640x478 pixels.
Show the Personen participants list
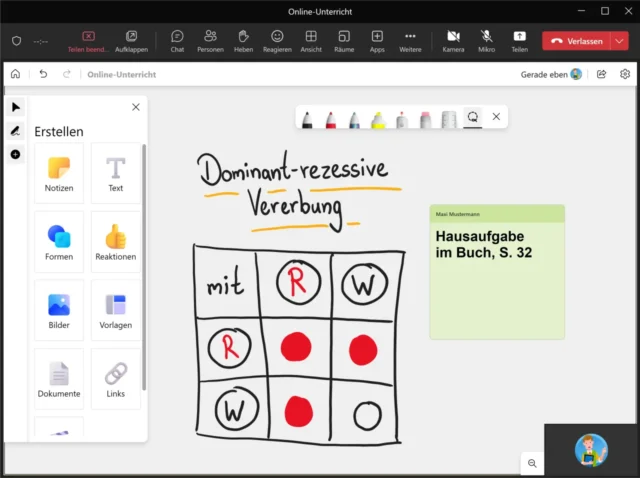(x=210, y=40)
